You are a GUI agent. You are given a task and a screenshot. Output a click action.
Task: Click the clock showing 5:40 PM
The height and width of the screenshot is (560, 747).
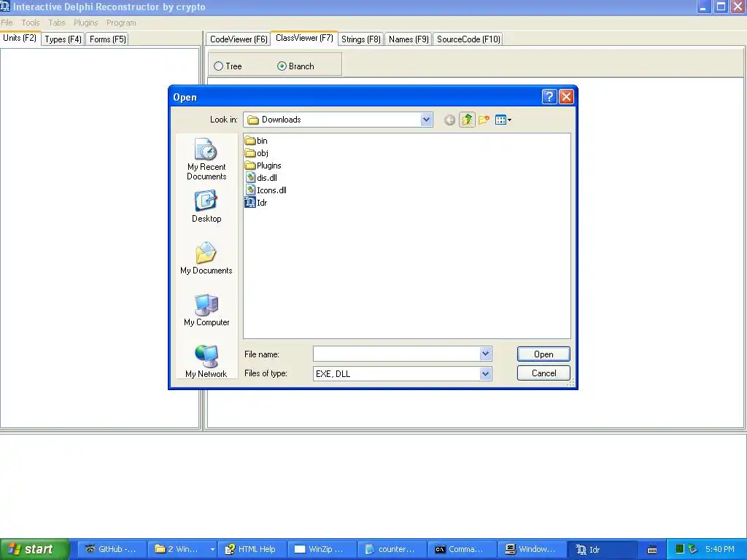tap(719, 549)
